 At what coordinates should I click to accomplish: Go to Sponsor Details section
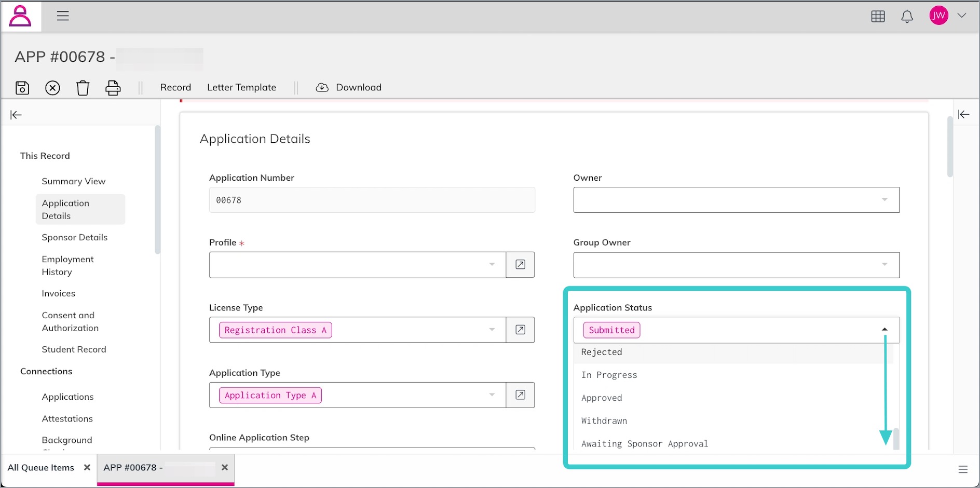75,237
